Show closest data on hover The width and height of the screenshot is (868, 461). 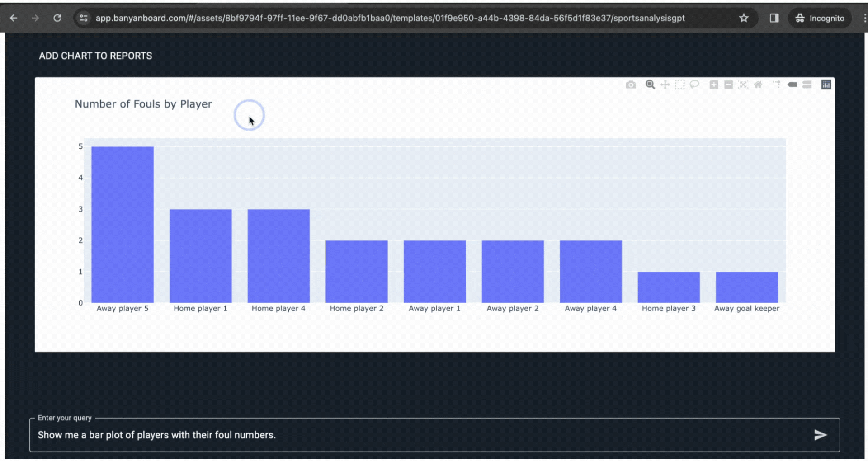click(x=792, y=85)
